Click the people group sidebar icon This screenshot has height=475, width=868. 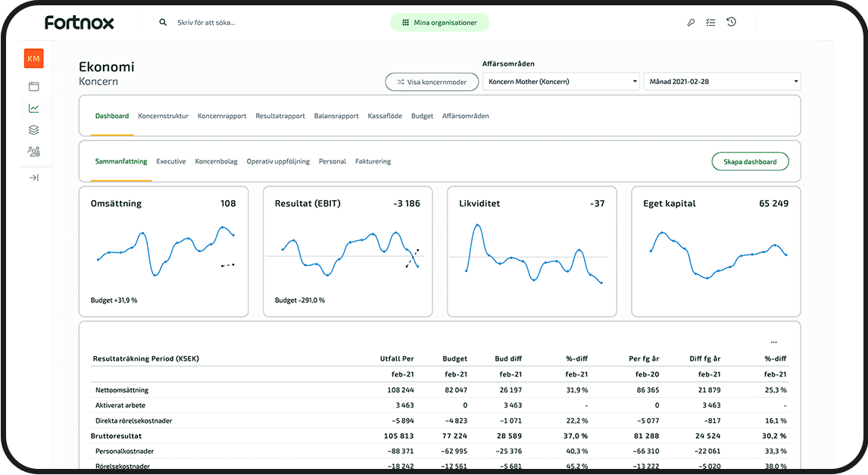pos(33,152)
